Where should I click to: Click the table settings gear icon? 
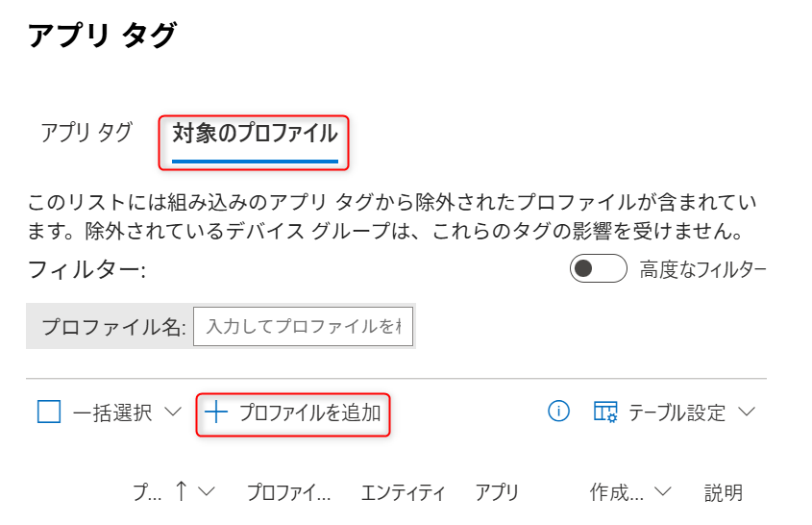(x=604, y=412)
